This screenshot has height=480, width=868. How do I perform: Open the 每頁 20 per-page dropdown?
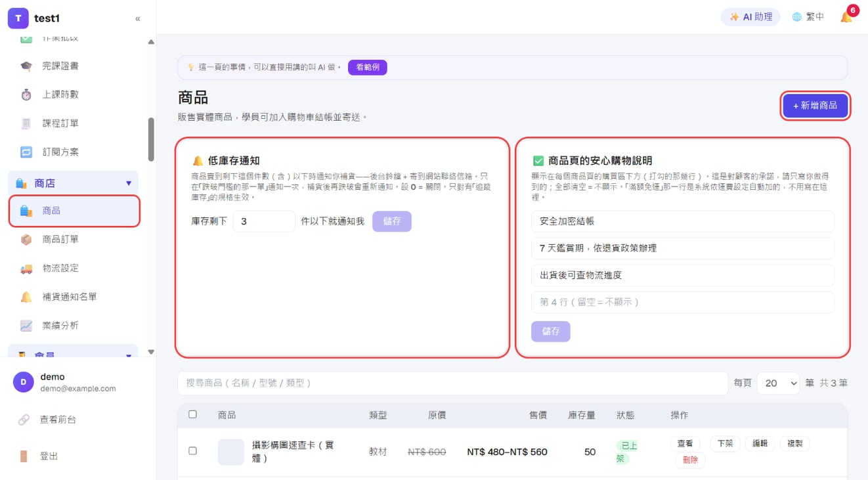[778, 383]
